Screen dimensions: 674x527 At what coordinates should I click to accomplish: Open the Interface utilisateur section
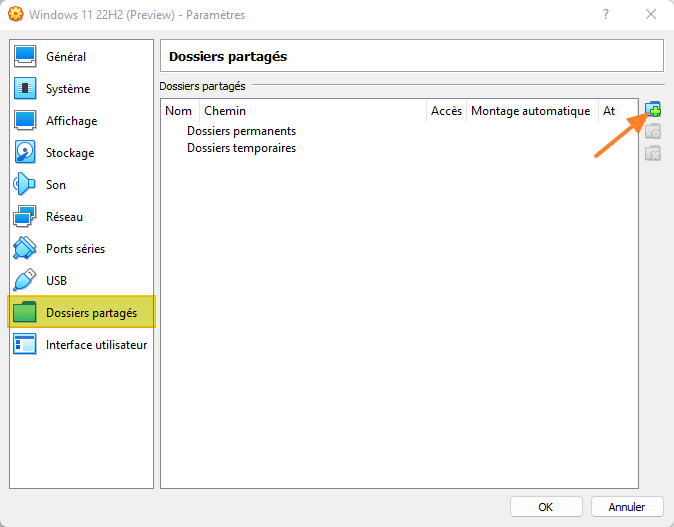[96, 345]
